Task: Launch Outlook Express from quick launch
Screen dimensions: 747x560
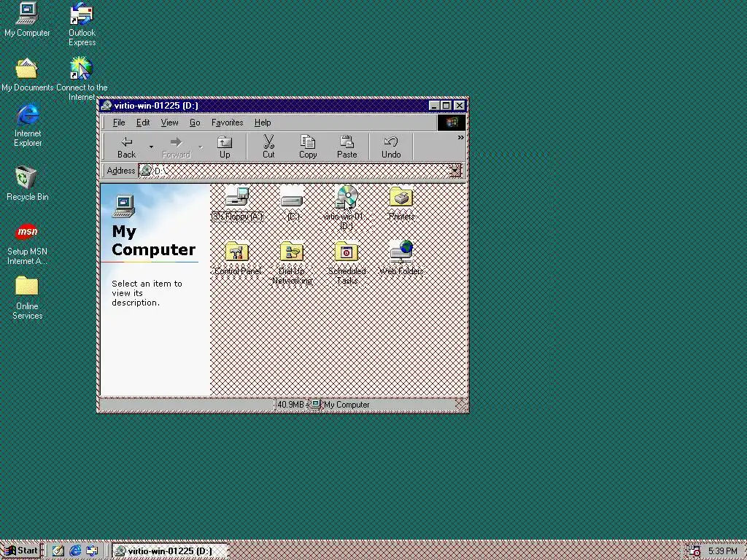Action: [x=92, y=551]
